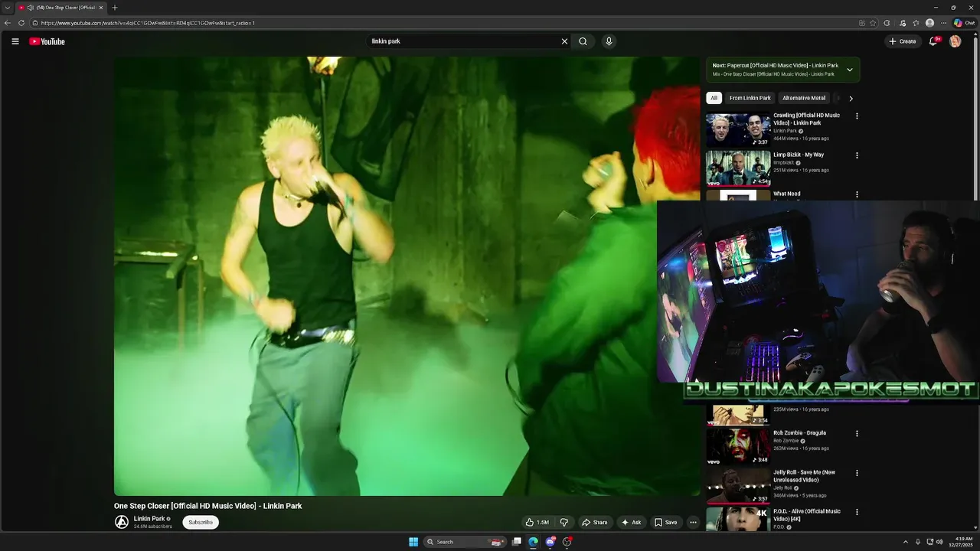Add this page to favorites
The image size is (980, 551).
pyautogui.click(x=873, y=23)
